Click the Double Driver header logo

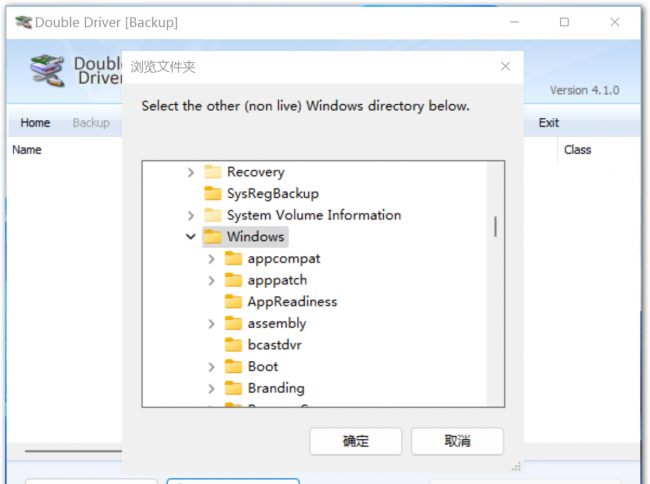[48, 70]
